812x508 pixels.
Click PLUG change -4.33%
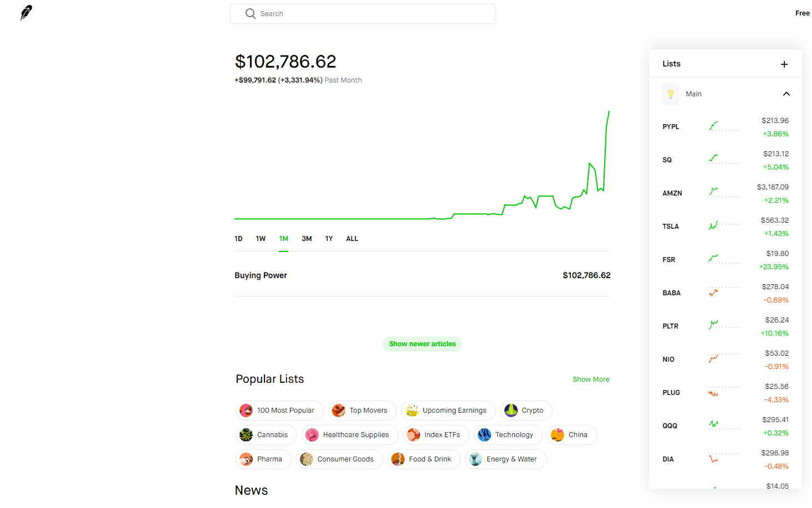pyautogui.click(x=776, y=400)
